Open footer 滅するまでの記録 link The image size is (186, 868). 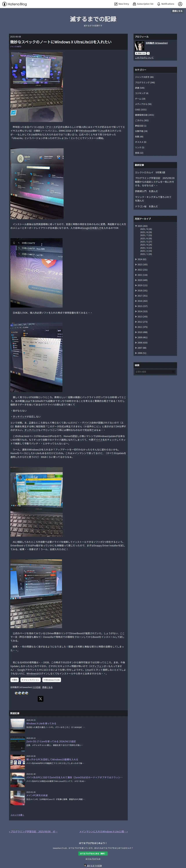click(94, 866)
